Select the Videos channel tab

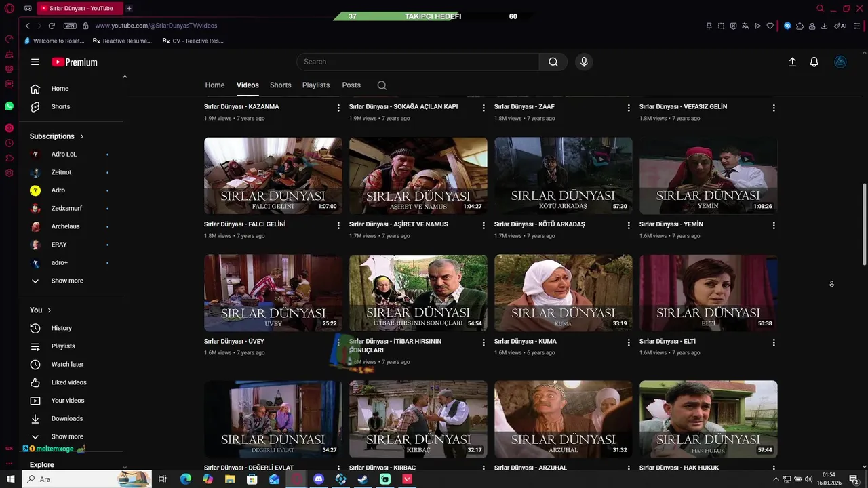pos(248,85)
